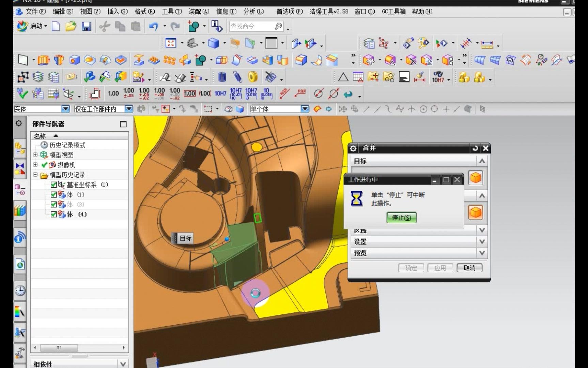The width and height of the screenshot is (588, 368).
Task: Open the navigator settings gear icon
Action: (x=19, y=123)
